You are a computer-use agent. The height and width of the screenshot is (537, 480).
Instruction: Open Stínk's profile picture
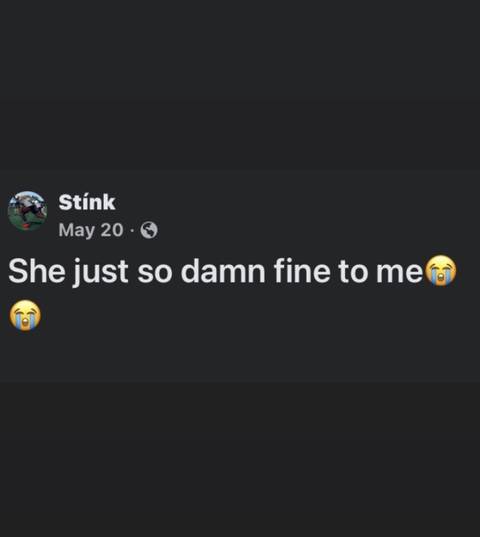(x=27, y=211)
